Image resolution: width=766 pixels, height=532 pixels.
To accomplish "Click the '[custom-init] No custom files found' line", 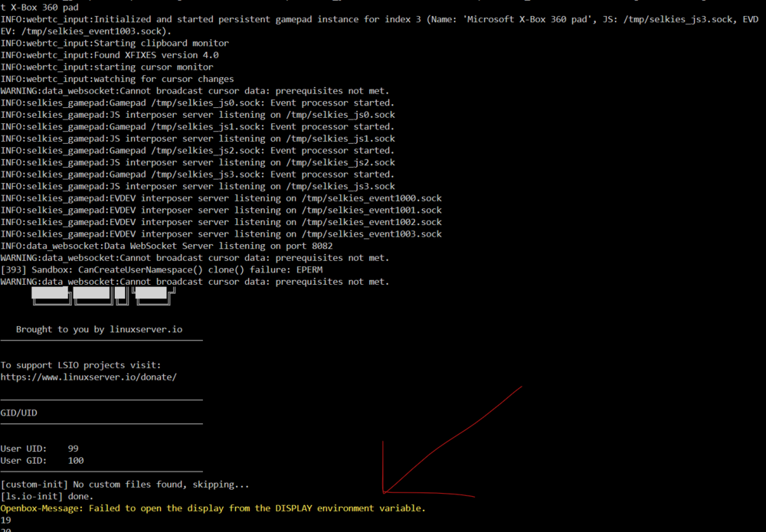I will click(x=125, y=485).
